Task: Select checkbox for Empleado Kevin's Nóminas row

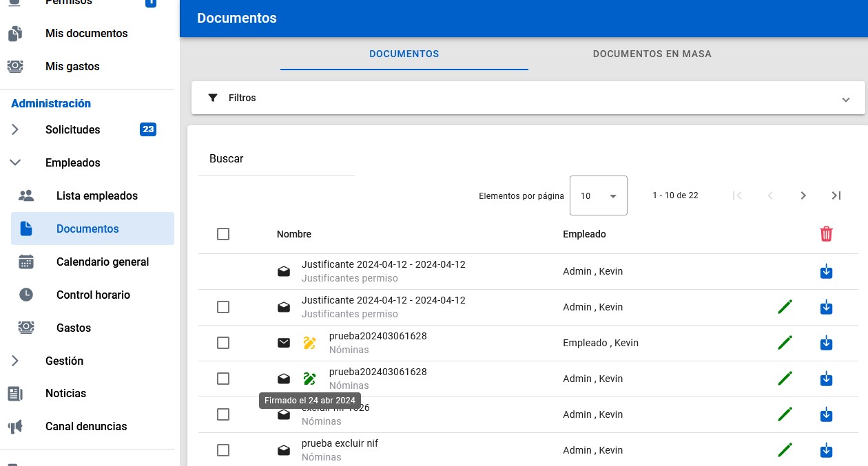Action: [223, 343]
